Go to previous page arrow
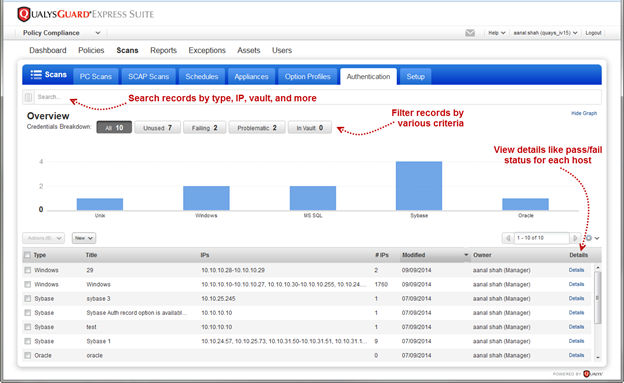This screenshot has width=624, height=383. pos(508,238)
